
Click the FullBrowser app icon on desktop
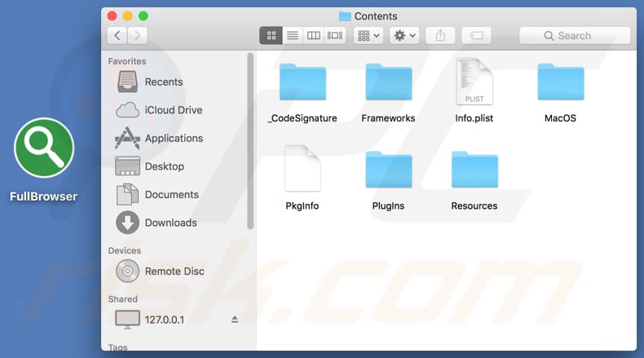[44, 148]
